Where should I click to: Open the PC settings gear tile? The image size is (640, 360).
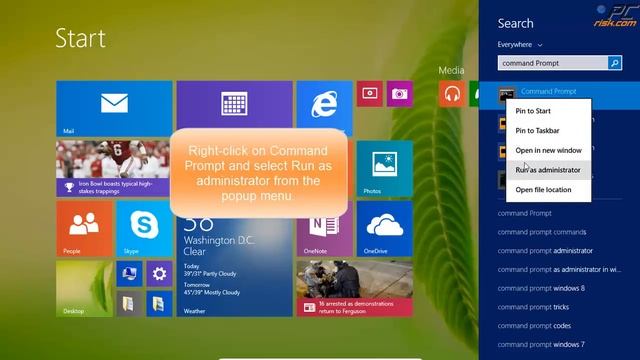pyautogui.click(x=159, y=273)
